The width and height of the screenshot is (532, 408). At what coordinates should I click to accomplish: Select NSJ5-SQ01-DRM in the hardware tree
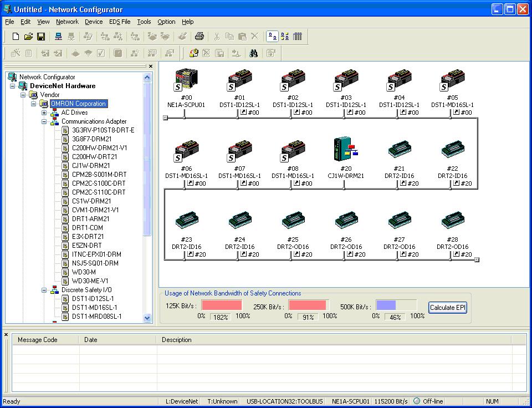pos(96,263)
